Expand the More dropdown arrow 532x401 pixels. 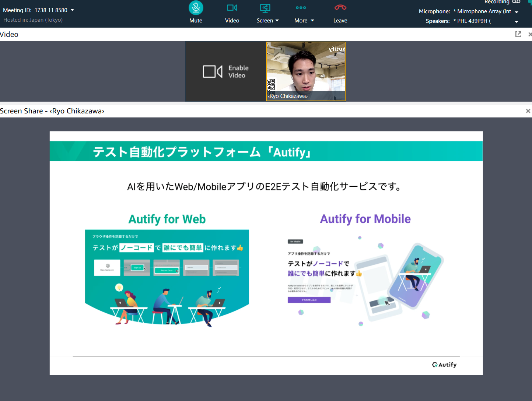pyautogui.click(x=312, y=21)
